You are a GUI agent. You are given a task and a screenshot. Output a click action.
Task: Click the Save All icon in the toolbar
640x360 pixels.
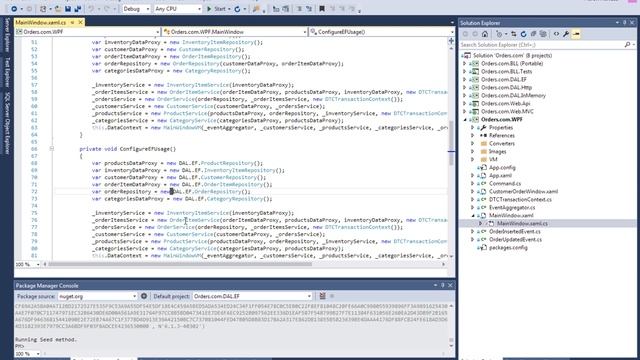[x=78, y=9]
